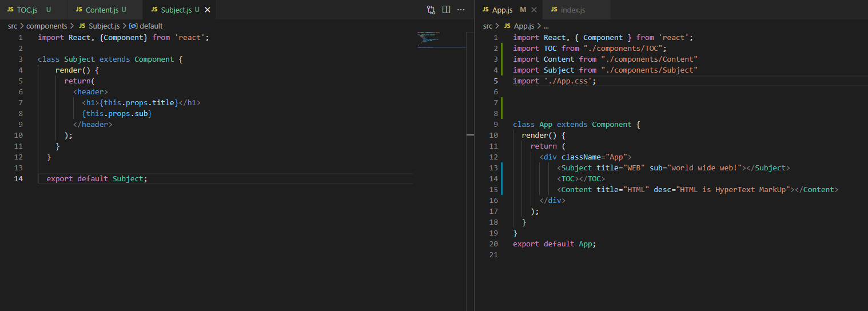The image size is (868, 311).
Task: Activate the App.js tab in right editor
Action: click(509, 10)
